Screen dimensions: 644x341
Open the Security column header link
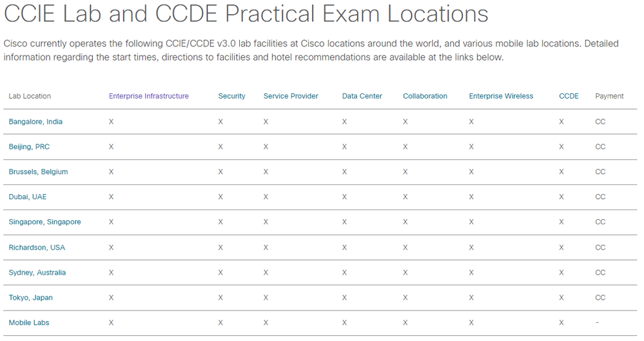[231, 96]
